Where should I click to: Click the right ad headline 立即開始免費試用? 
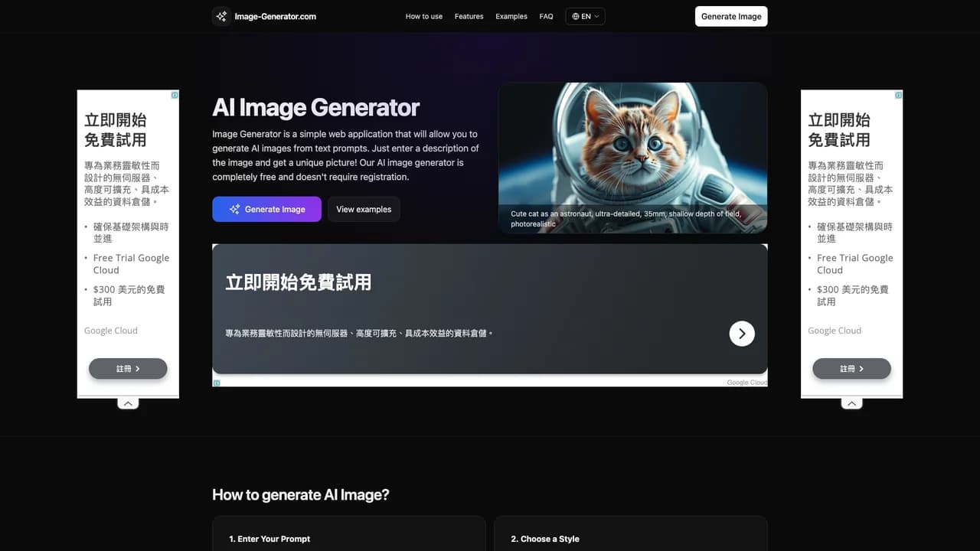(839, 129)
